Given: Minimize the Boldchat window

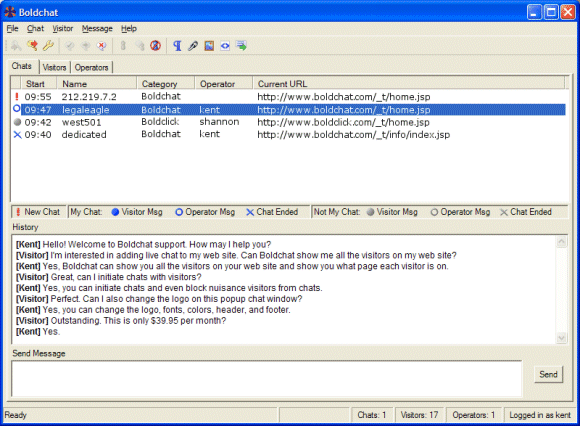Looking at the screenshot, I should tap(534, 12).
